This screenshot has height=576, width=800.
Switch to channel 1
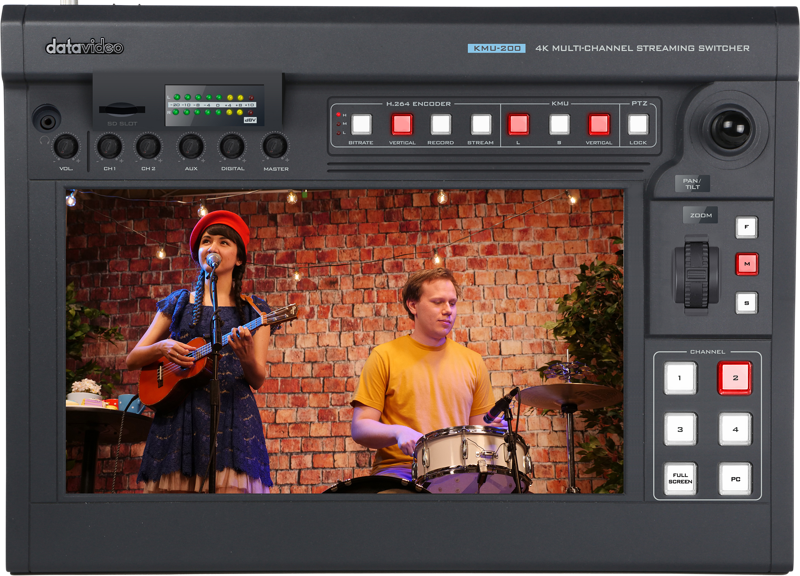[680, 378]
